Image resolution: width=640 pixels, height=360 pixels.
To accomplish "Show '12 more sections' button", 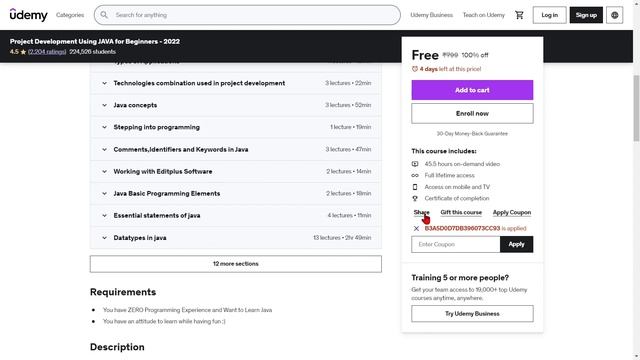I will [x=236, y=264].
